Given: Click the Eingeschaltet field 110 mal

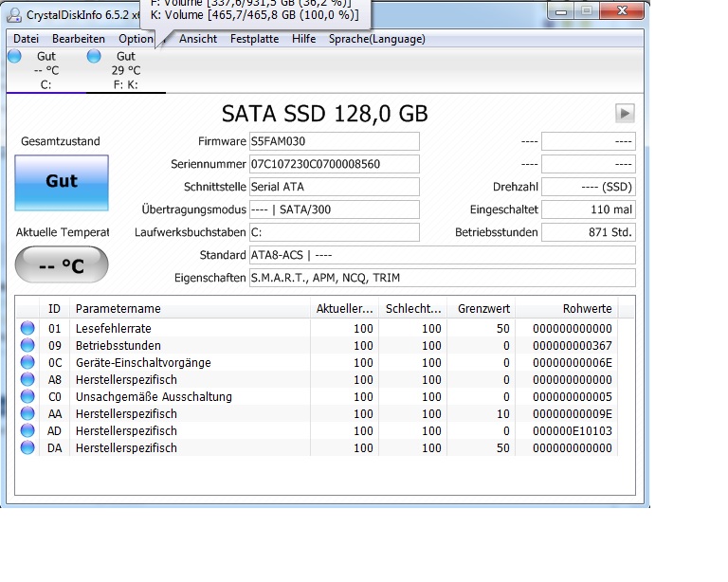Looking at the screenshot, I should [x=589, y=209].
